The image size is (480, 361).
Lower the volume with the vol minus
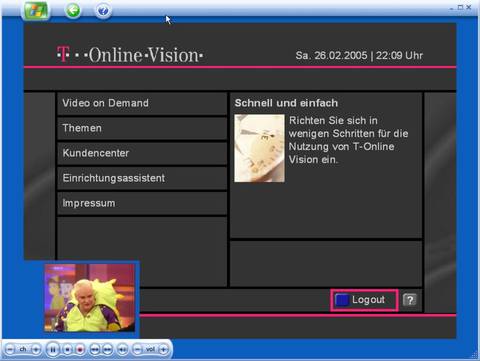pyautogui.click(x=137, y=349)
